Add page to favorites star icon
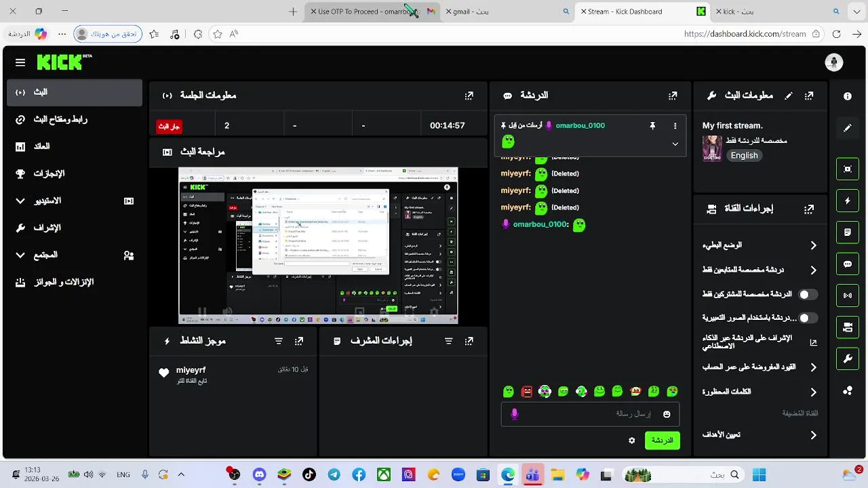This screenshot has height=488, width=868. click(217, 34)
